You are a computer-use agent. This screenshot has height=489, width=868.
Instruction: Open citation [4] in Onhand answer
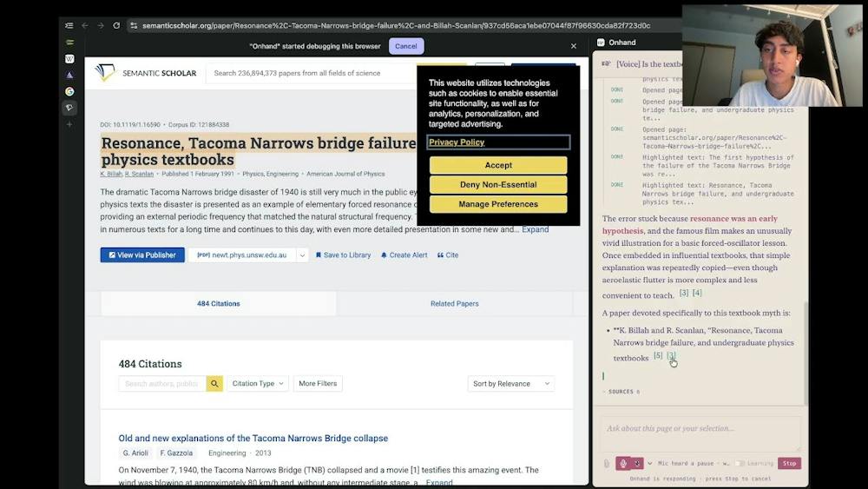(x=697, y=293)
